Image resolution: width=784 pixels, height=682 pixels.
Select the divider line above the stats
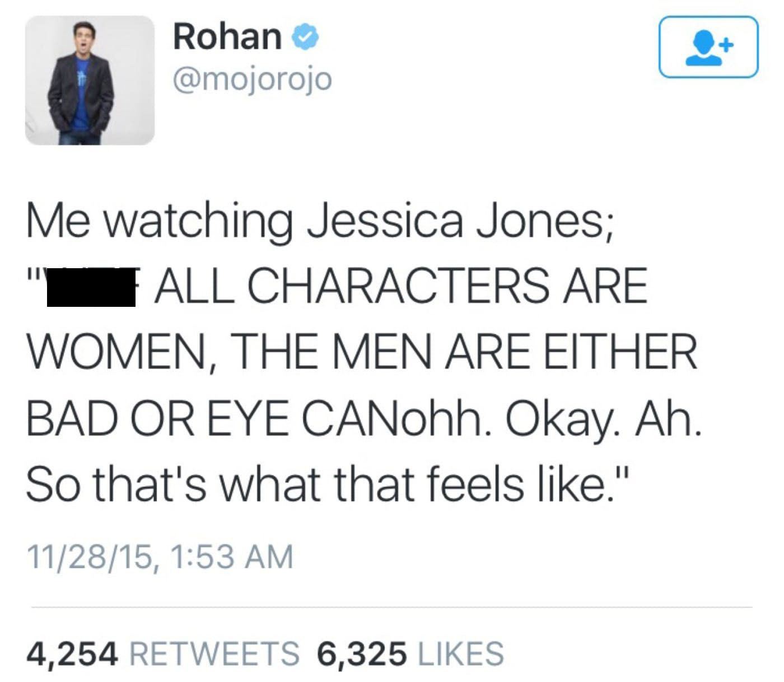[392, 606]
